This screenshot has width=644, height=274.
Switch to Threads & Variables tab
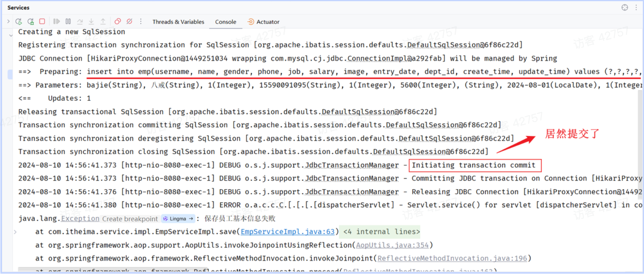click(x=178, y=22)
